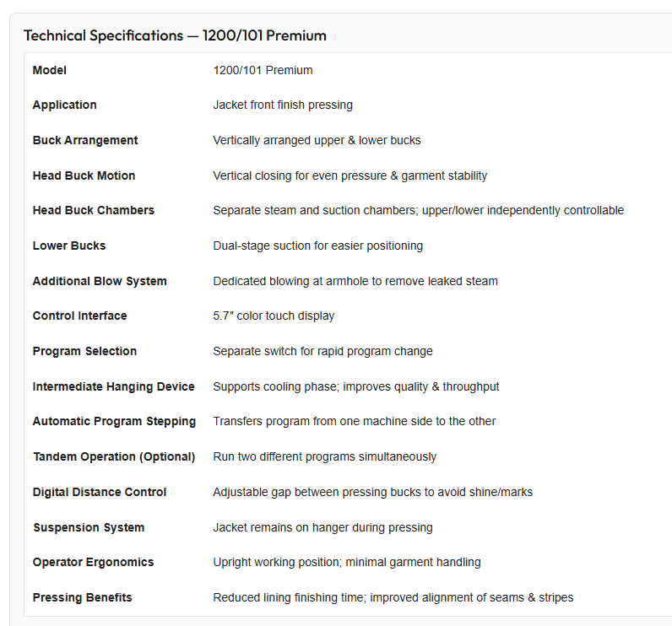Click the Control Interface label
The image size is (672, 626).
tap(79, 316)
